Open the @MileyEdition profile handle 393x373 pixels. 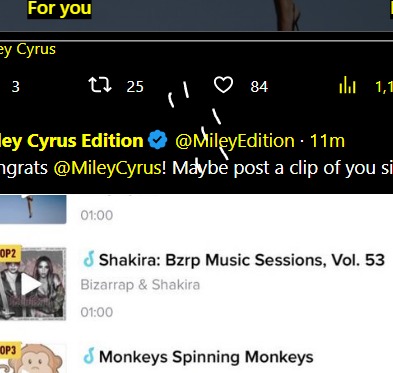point(235,141)
